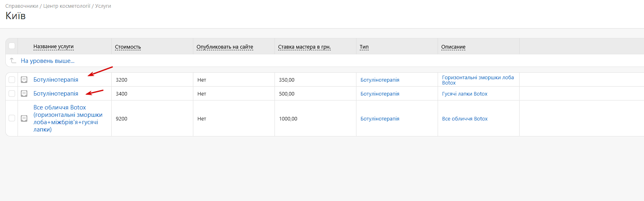This screenshot has height=201, width=644.
Task: Open the Все обличчя Botox service link
Action: coord(68,118)
